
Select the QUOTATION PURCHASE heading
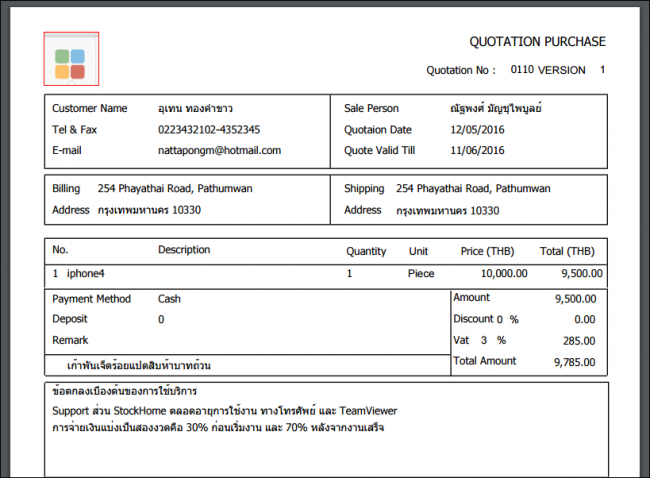537,42
